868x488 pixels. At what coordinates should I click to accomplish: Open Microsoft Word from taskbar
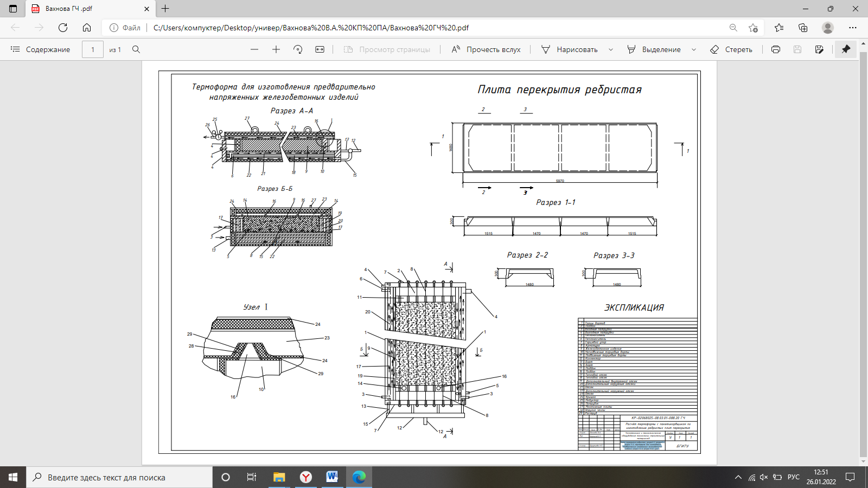(332, 477)
